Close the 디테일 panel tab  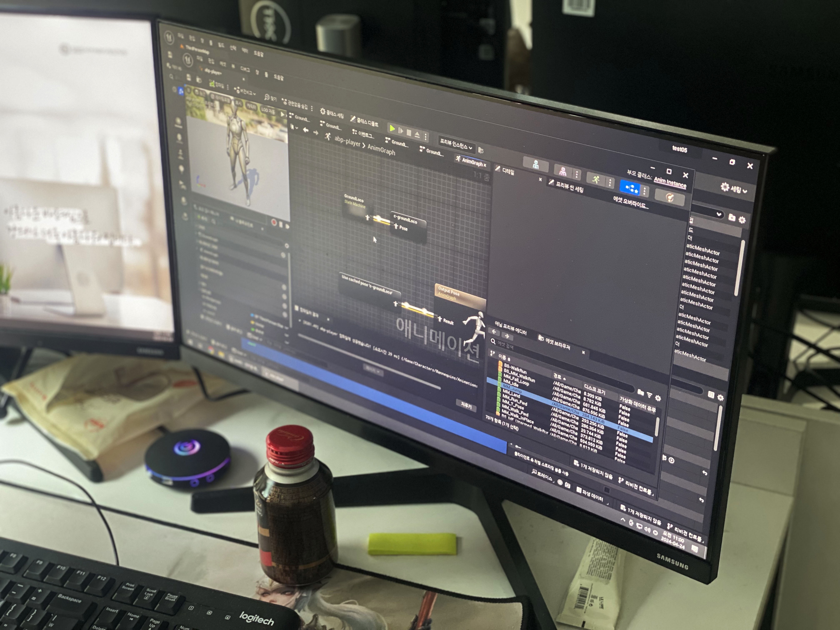coord(540,179)
